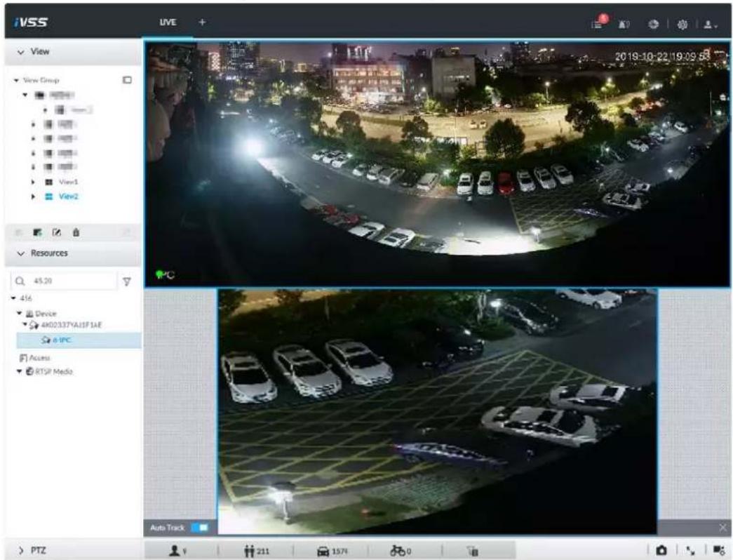
Task: Expand the PTZ panel
Action: coord(22,551)
